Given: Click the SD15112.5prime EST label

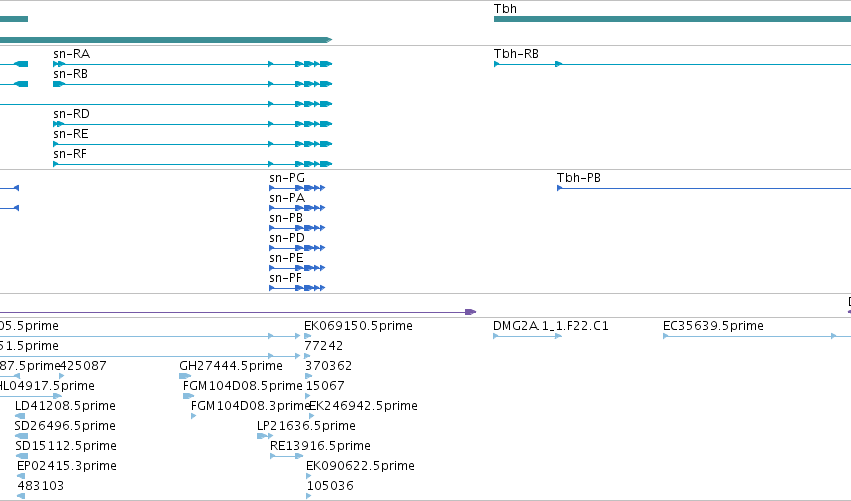Looking at the screenshot, I should (66, 446).
